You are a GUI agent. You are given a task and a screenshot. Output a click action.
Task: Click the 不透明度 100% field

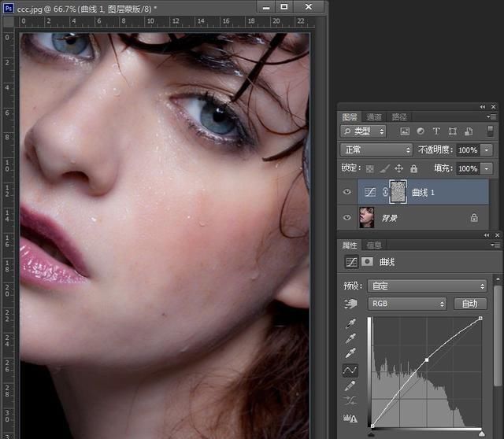click(x=468, y=150)
